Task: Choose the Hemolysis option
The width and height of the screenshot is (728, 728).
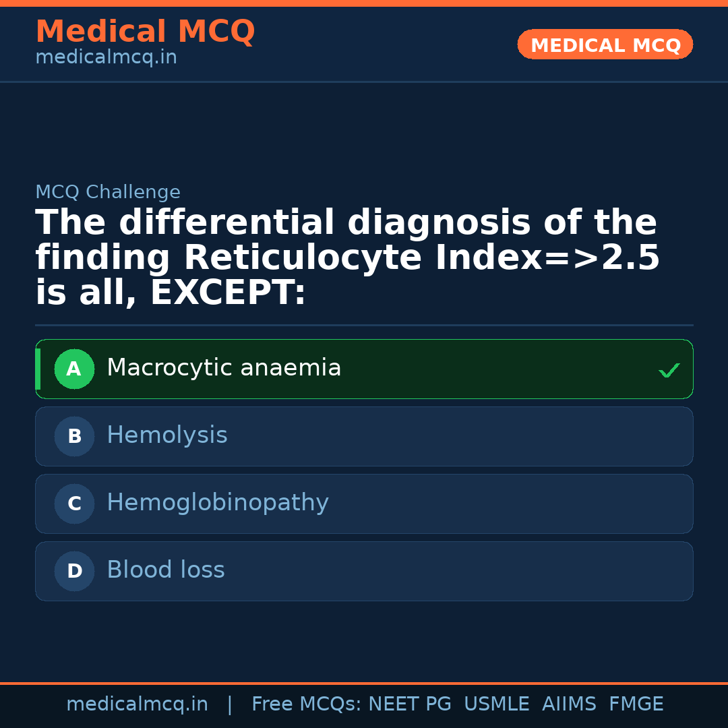Action: click(167, 435)
